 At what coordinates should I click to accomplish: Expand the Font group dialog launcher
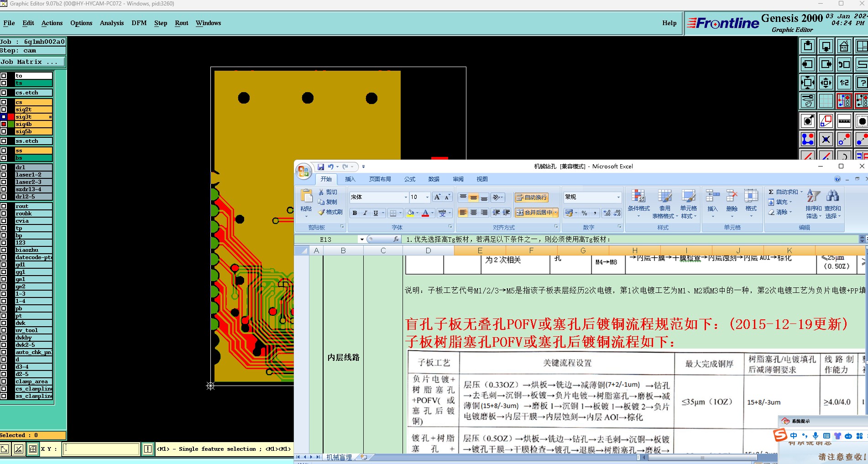[x=450, y=227]
